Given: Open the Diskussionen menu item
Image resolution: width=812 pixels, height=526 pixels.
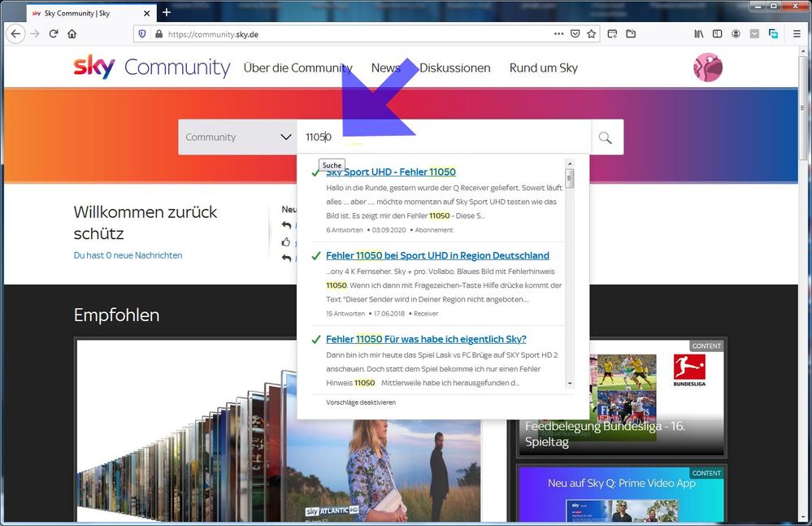Looking at the screenshot, I should (x=454, y=68).
